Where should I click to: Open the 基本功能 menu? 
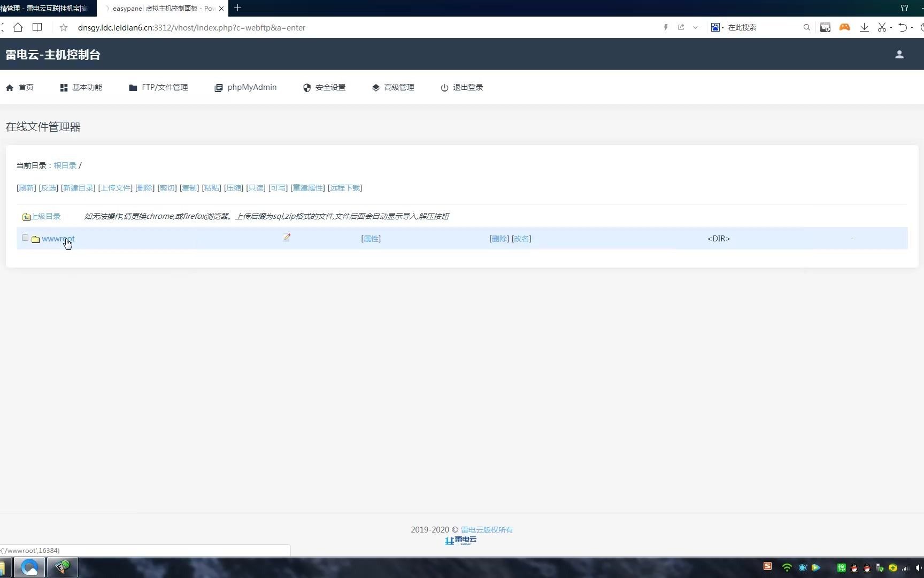(81, 87)
